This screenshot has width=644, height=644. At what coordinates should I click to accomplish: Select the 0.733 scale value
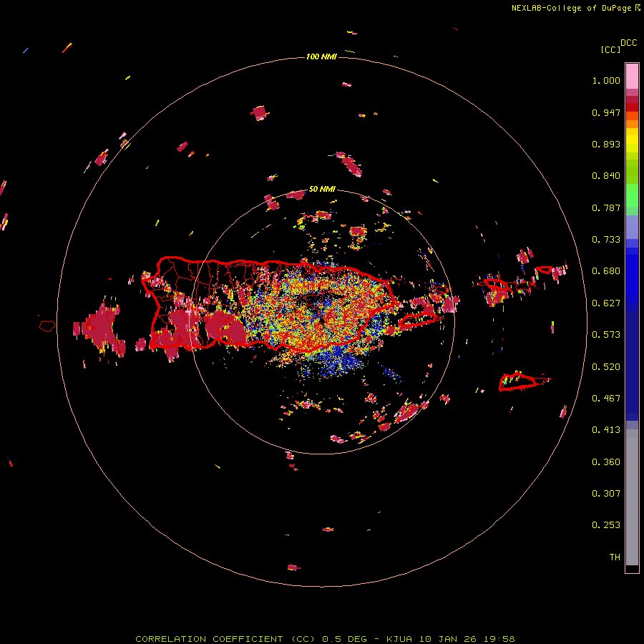[606, 240]
